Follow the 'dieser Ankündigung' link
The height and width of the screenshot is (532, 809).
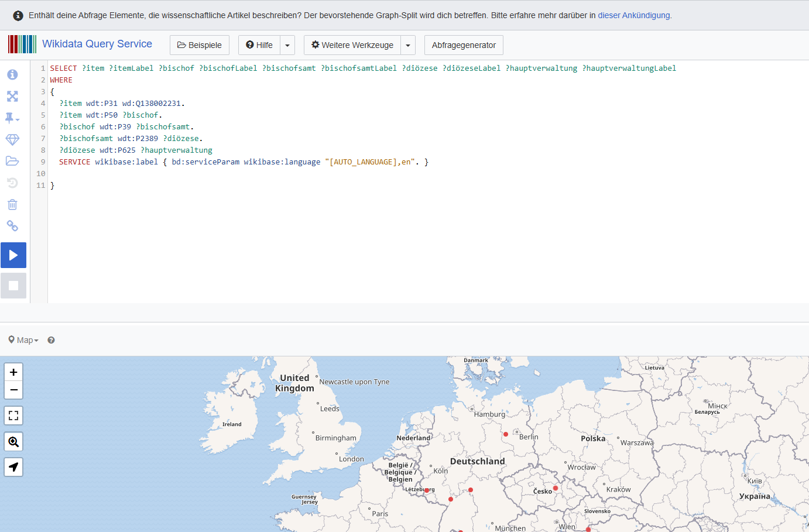(x=634, y=15)
